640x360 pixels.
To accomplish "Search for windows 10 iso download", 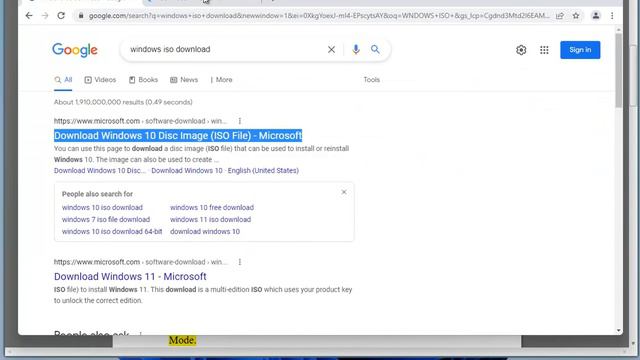I will [102, 207].
